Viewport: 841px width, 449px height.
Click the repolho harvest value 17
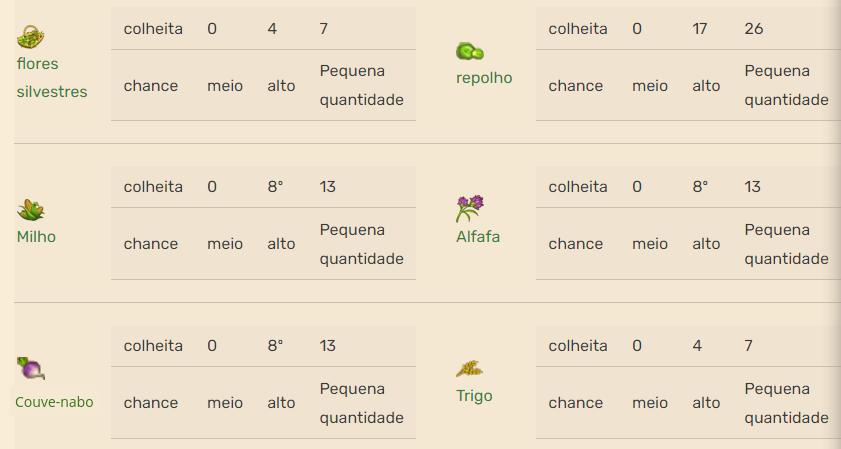pyautogui.click(x=699, y=28)
